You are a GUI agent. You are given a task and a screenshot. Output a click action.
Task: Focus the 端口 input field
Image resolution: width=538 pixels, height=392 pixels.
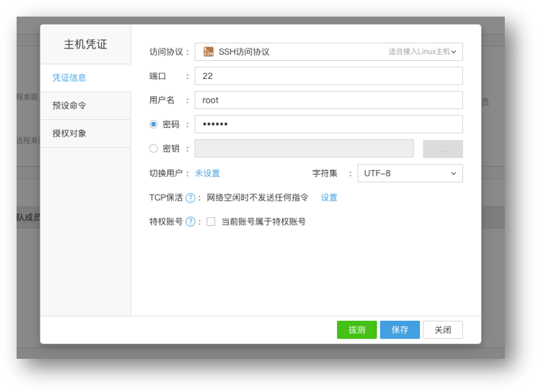[328, 76]
